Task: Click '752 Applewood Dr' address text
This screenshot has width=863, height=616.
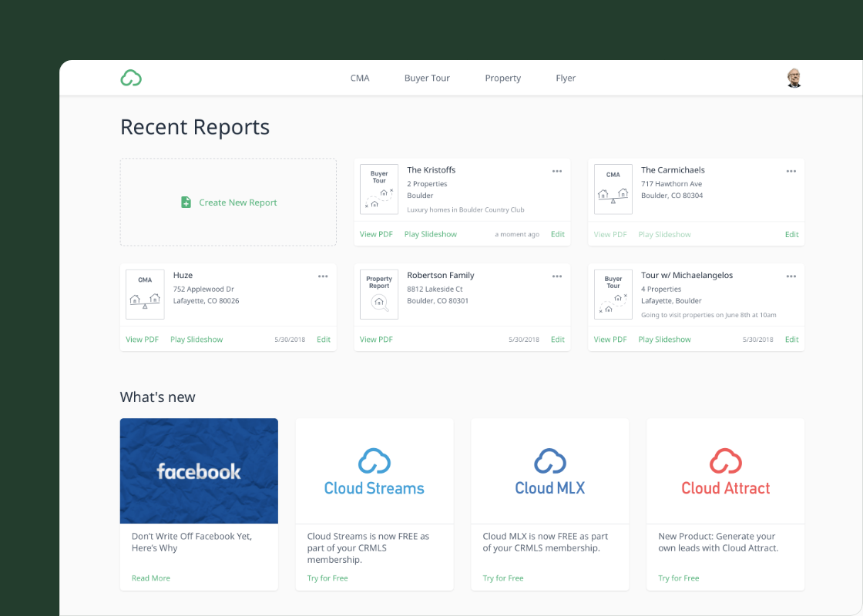Action: pos(203,289)
